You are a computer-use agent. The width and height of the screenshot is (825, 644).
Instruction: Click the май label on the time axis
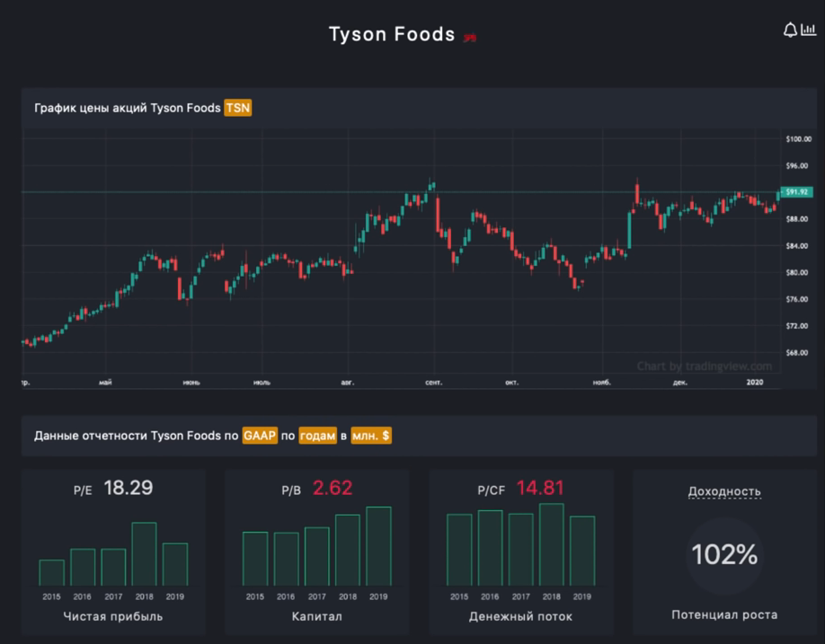point(105,383)
